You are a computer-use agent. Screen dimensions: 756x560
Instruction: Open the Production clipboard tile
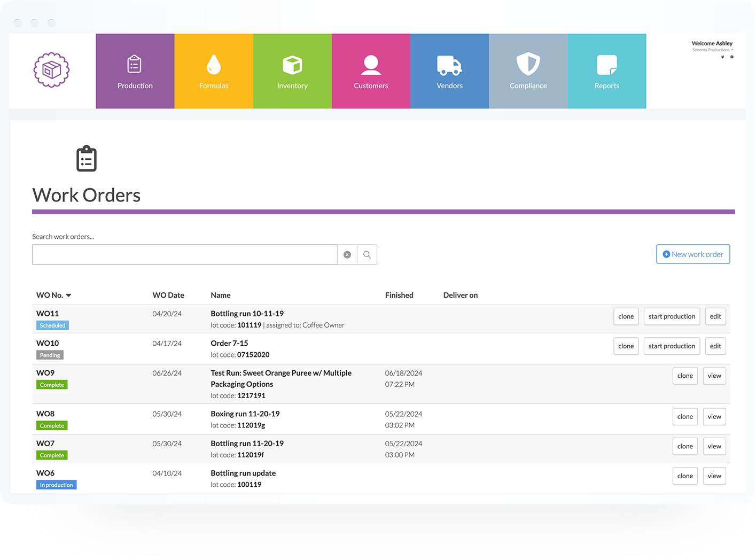pos(135,71)
